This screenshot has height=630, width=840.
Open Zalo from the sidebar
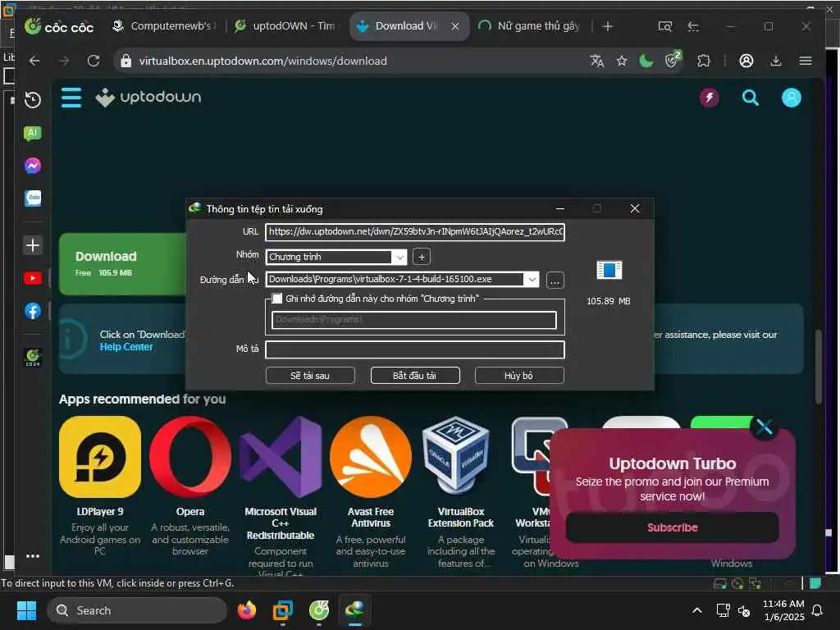tap(33, 199)
